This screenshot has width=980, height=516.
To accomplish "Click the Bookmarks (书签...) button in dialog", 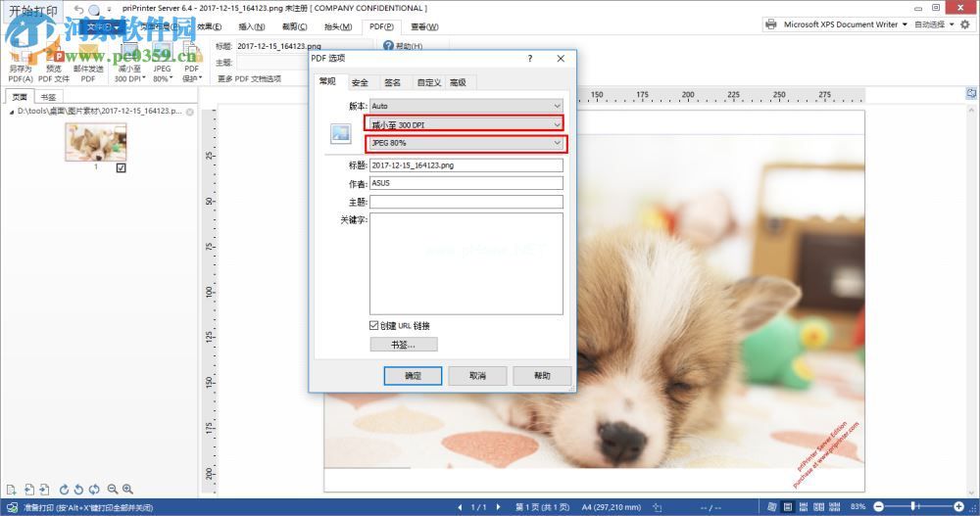I will pos(404,345).
